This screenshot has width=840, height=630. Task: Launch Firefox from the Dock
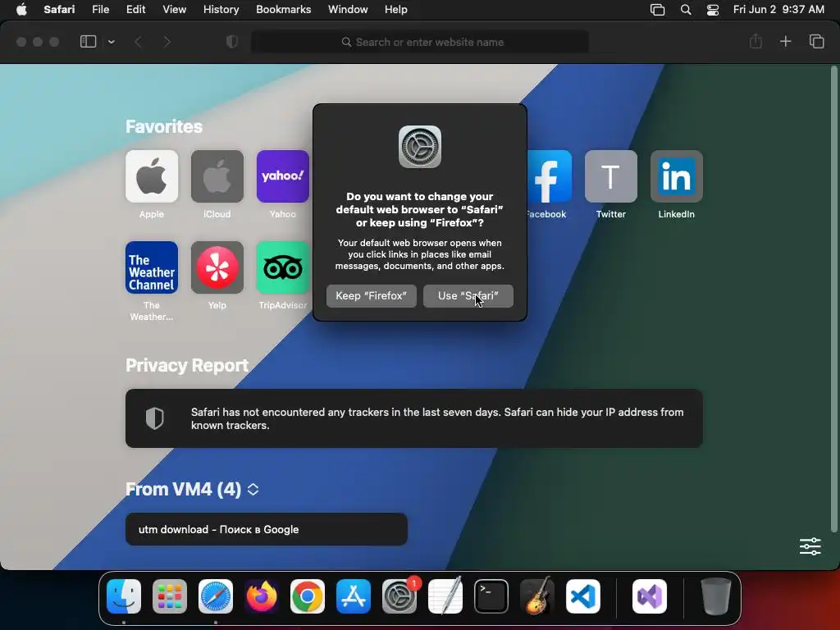point(262,596)
